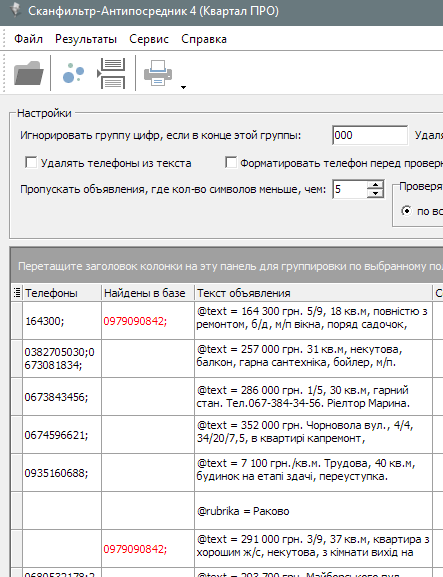443x577 pixels.
Task: Click the '000' ignore digits input field
Action: pos(370,135)
